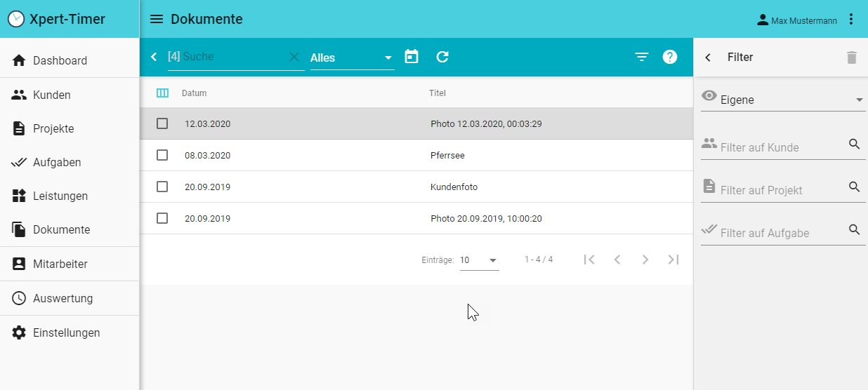Image resolution: width=868 pixels, height=390 pixels.
Task: Click the column chooser icon beside Datum
Action: click(x=162, y=93)
